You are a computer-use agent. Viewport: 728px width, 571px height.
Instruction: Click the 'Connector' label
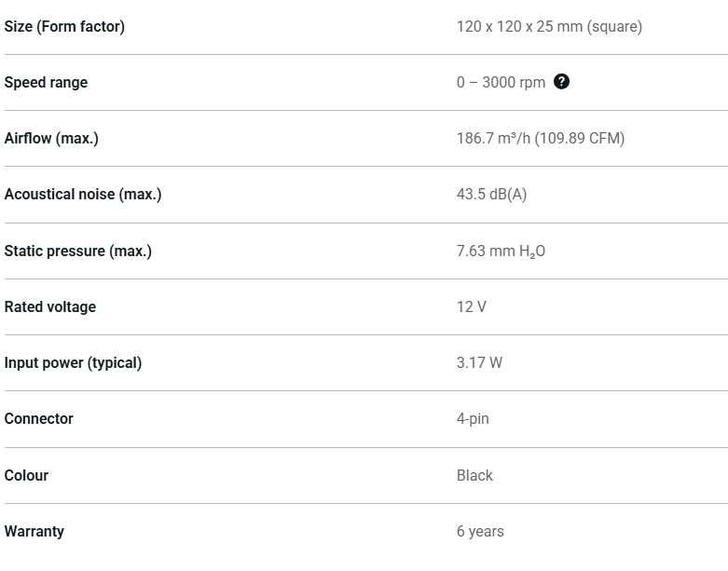(x=38, y=418)
